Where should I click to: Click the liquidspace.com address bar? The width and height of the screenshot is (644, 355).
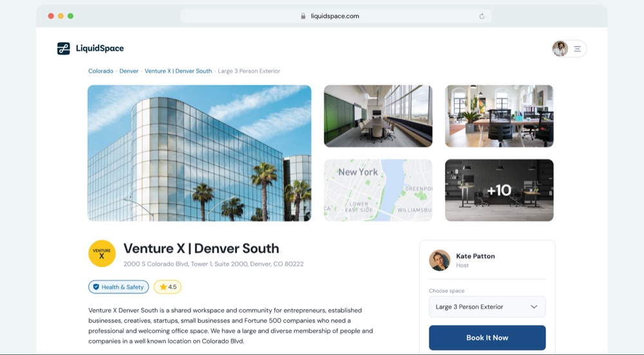tap(336, 16)
